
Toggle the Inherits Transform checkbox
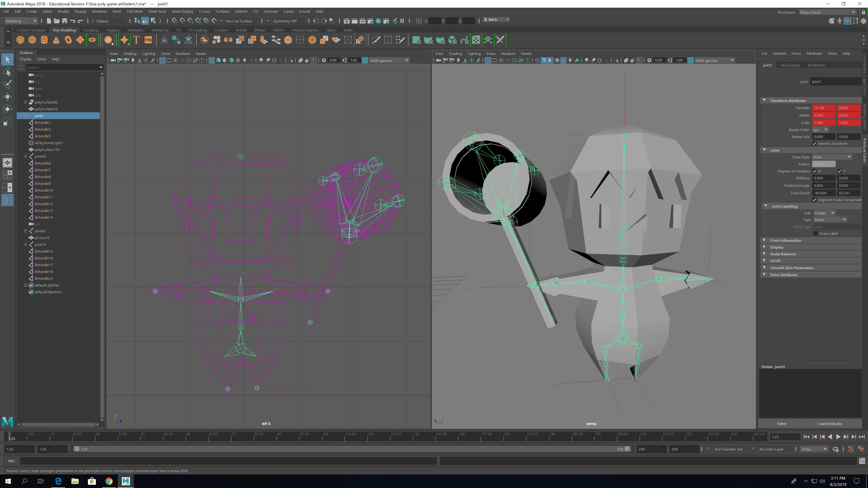pos(815,143)
